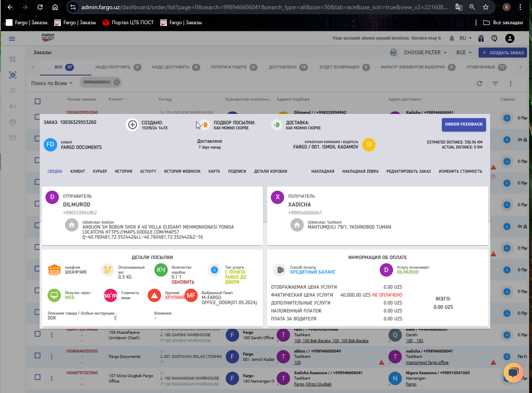Bookmark this page with star icon
Screen dimensions: 532x393
pyautogui.click(x=486, y=7)
